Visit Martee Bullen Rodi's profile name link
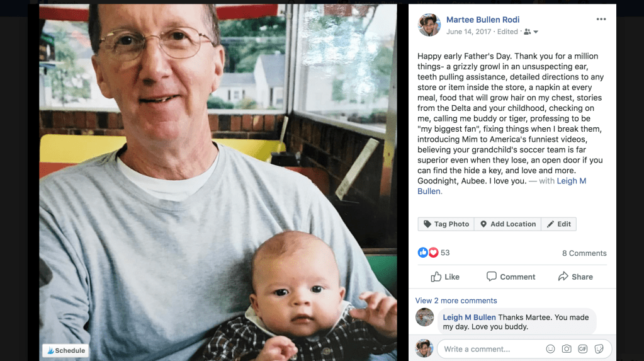The image size is (644, 361). [x=483, y=20]
